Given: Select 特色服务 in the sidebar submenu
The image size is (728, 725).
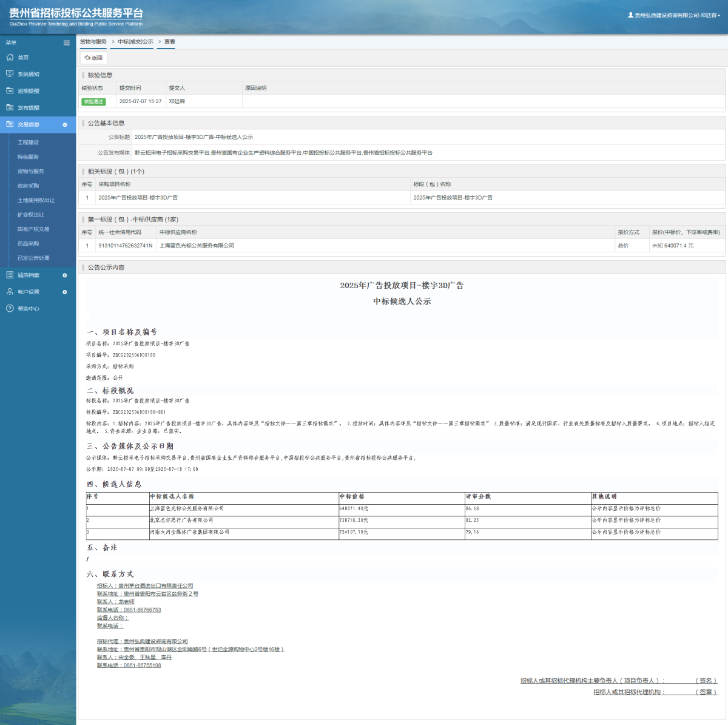Looking at the screenshot, I should 28,157.
